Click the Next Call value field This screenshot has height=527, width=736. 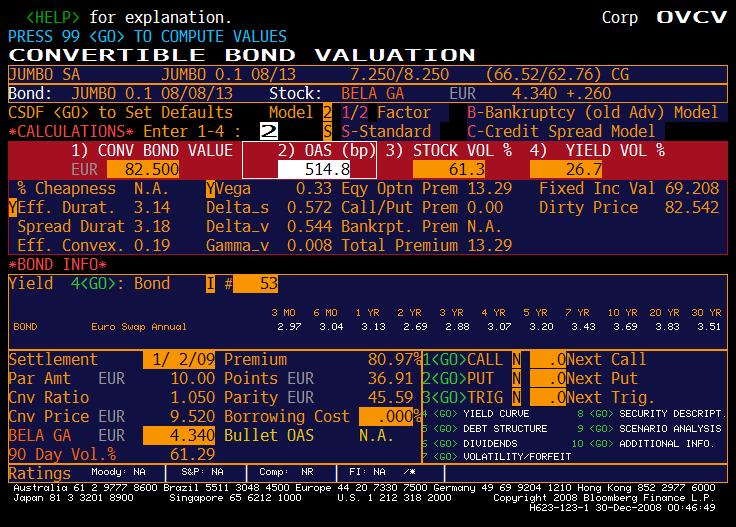point(548,359)
